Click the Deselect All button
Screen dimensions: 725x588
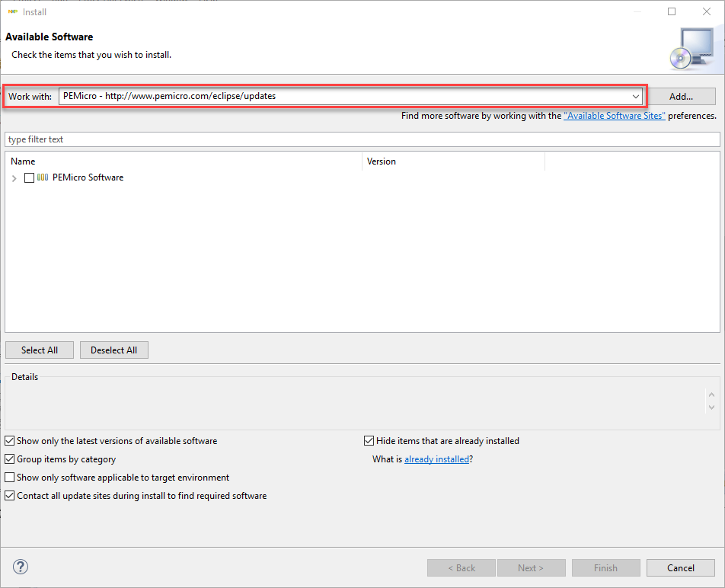click(113, 350)
